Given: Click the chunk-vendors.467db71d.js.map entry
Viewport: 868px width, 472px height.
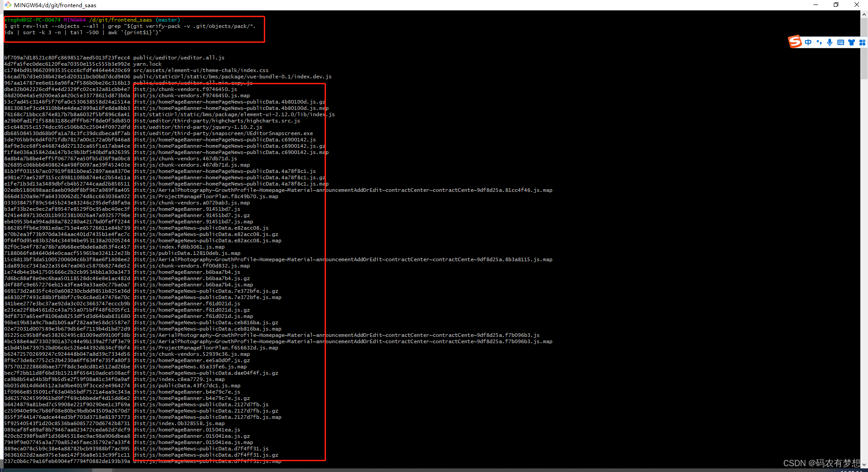Looking at the screenshot, I should click(191, 165).
